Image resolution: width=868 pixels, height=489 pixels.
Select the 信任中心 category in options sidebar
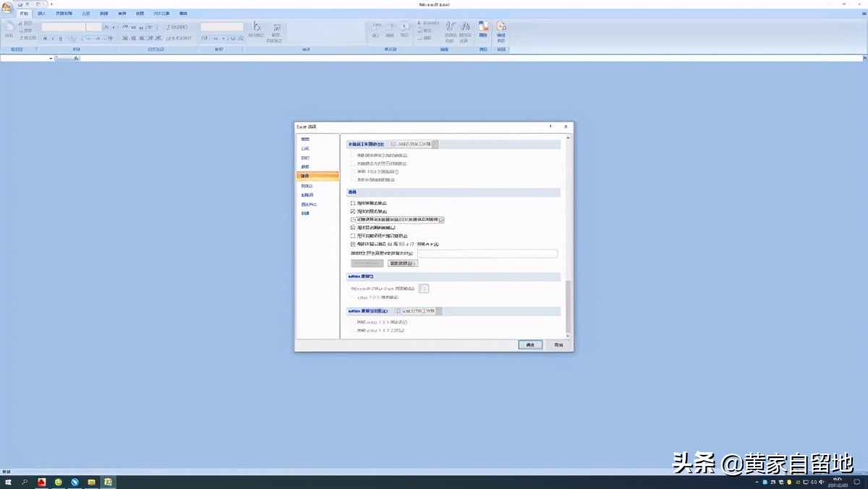tap(308, 204)
